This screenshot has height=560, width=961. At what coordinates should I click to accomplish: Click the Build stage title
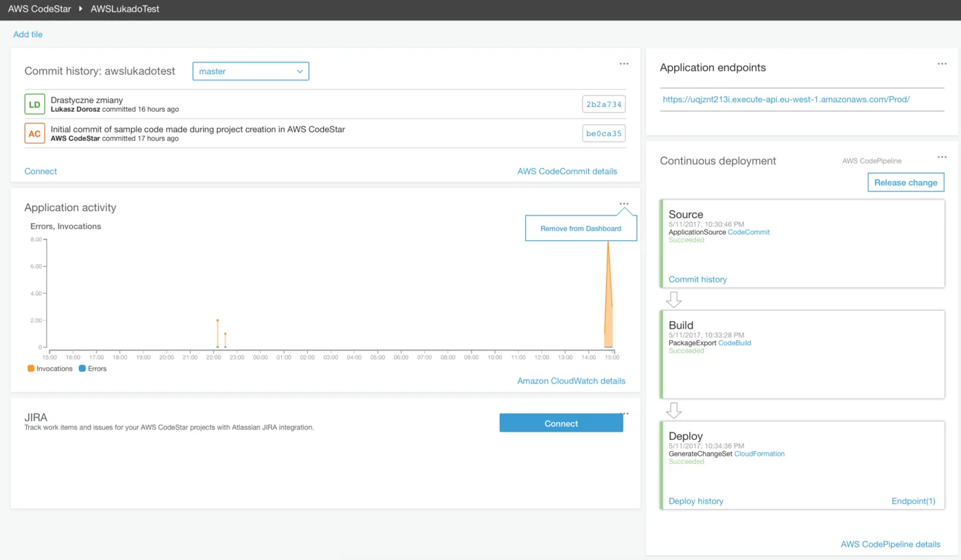click(681, 325)
